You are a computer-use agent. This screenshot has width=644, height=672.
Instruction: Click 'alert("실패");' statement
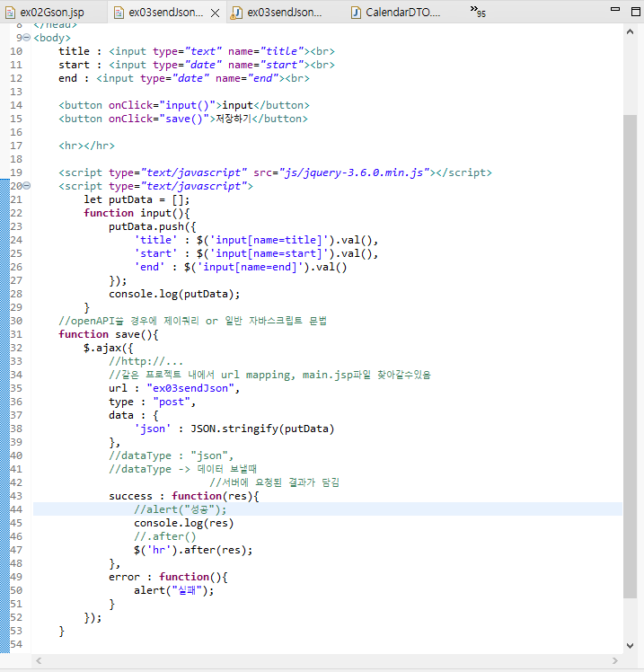[x=173, y=590]
